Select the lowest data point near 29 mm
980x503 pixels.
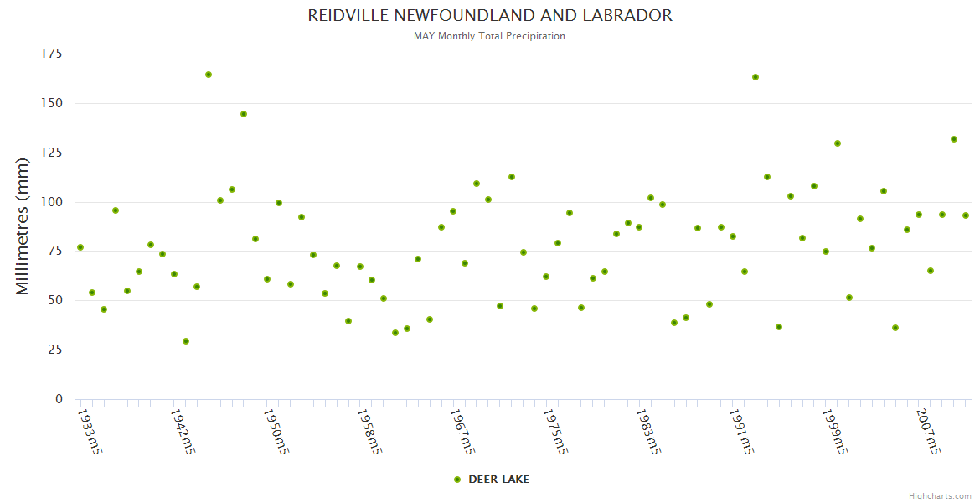(186, 341)
